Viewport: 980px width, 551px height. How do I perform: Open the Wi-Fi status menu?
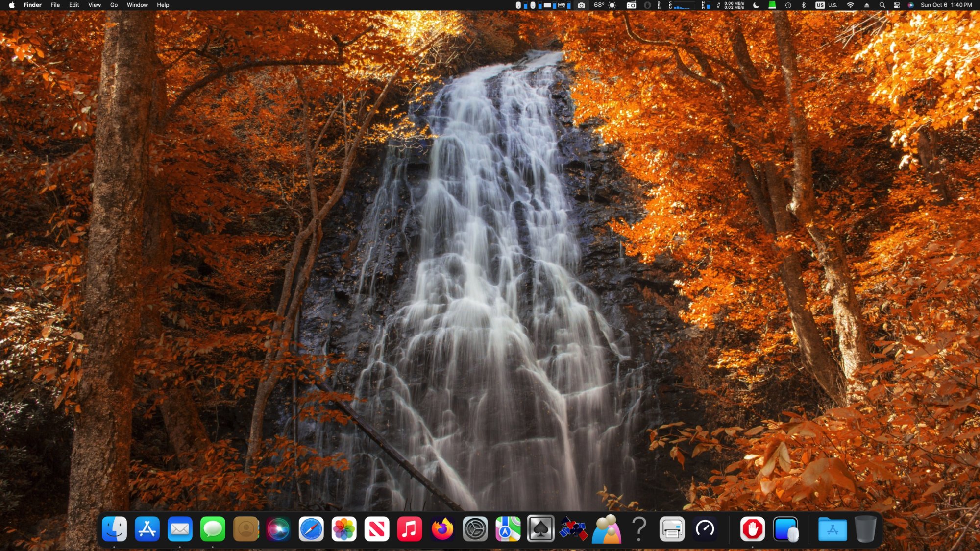pos(851,5)
